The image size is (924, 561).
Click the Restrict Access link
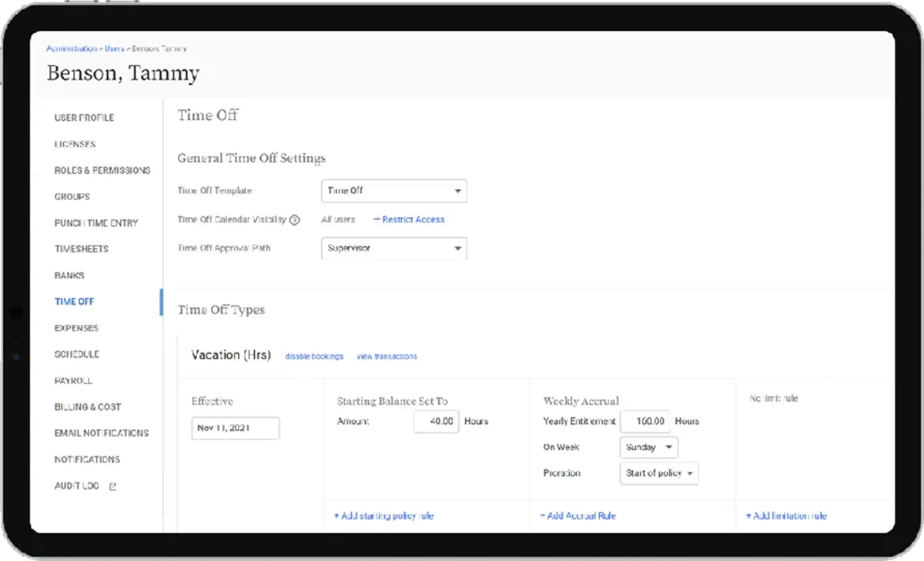409,219
